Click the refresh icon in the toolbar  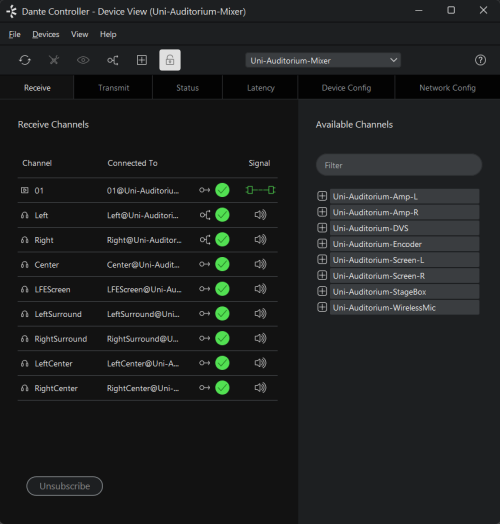point(25,60)
